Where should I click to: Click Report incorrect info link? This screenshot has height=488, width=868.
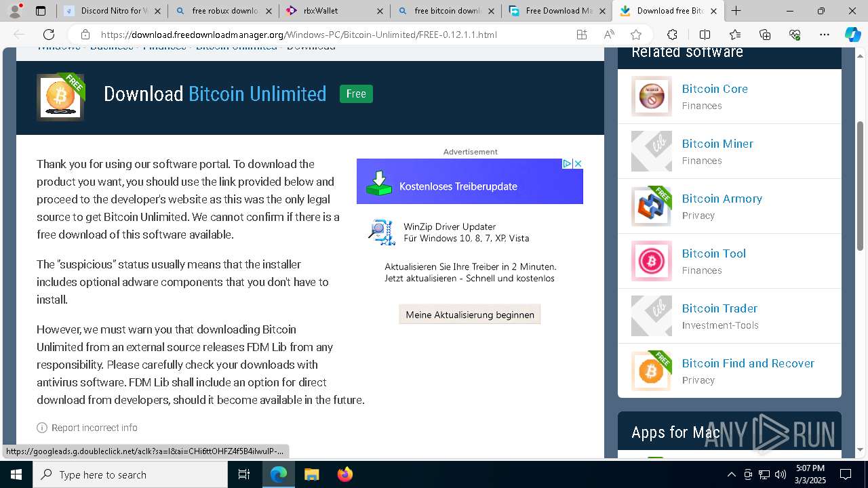tap(87, 428)
